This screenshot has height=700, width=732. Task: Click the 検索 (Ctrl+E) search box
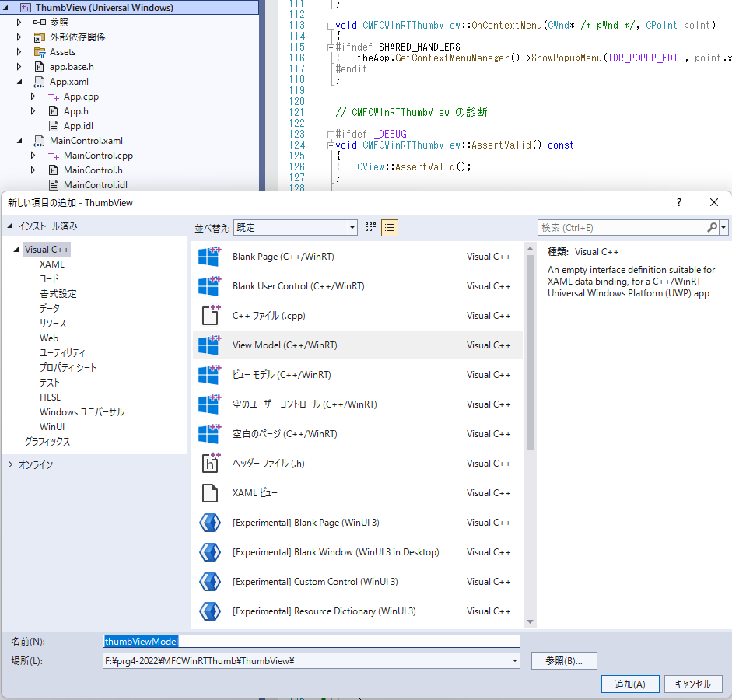(622, 228)
